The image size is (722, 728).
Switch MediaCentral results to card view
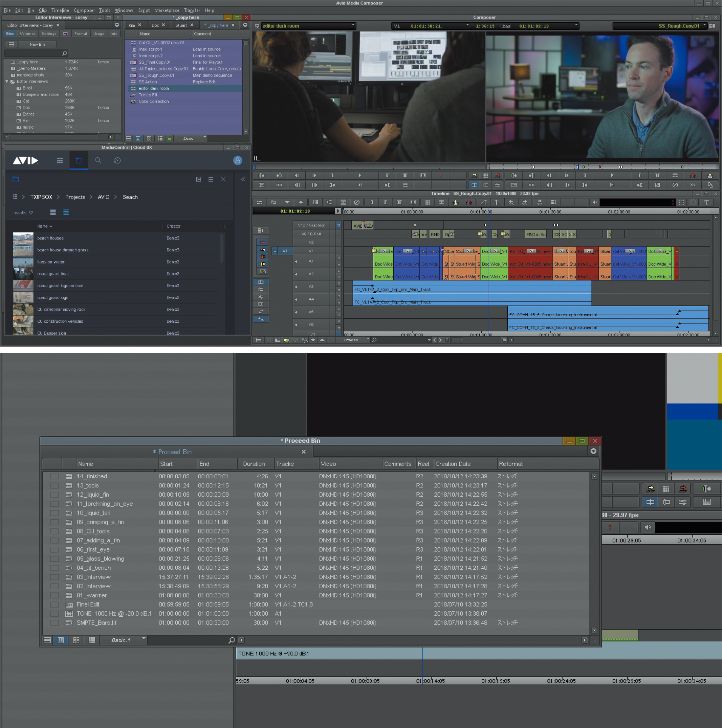tap(53, 212)
